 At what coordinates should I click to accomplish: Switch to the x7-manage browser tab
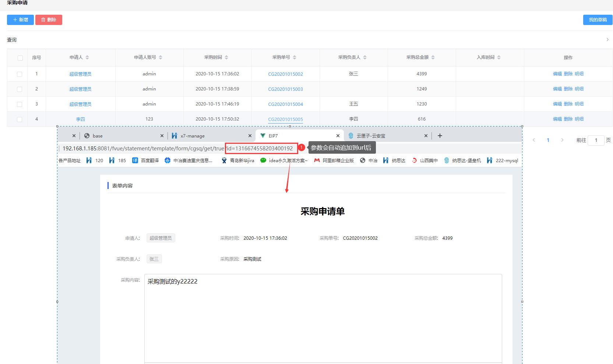click(x=193, y=136)
